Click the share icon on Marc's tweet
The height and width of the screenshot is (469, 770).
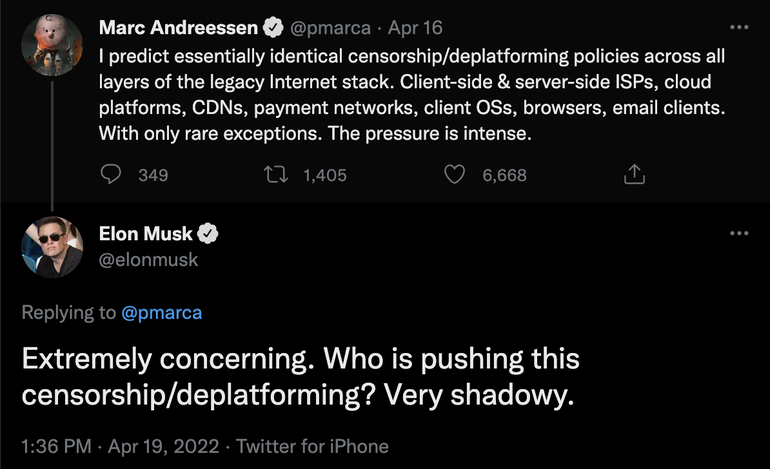click(x=633, y=175)
